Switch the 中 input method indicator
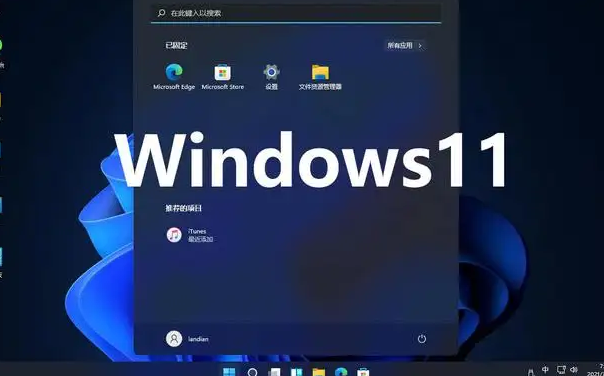Viewport: 604px width, 376px height. pos(545,370)
